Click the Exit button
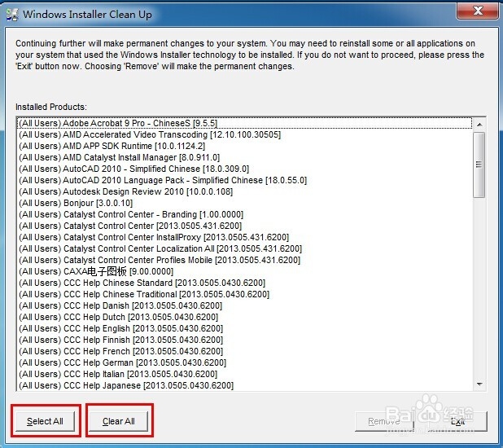 pyautogui.click(x=457, y=421)
